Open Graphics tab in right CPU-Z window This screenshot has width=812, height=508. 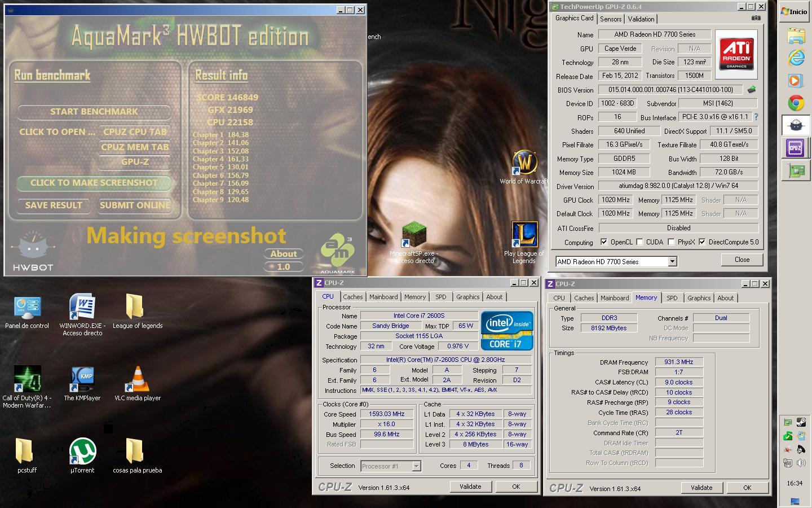[699, 298]
